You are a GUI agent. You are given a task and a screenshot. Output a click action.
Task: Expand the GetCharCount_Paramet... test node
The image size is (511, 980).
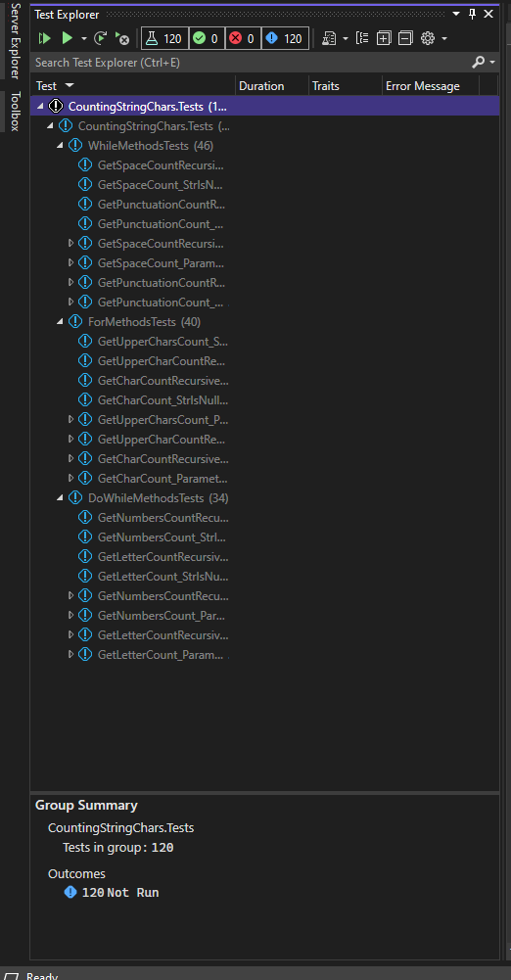tap(70, 478)
